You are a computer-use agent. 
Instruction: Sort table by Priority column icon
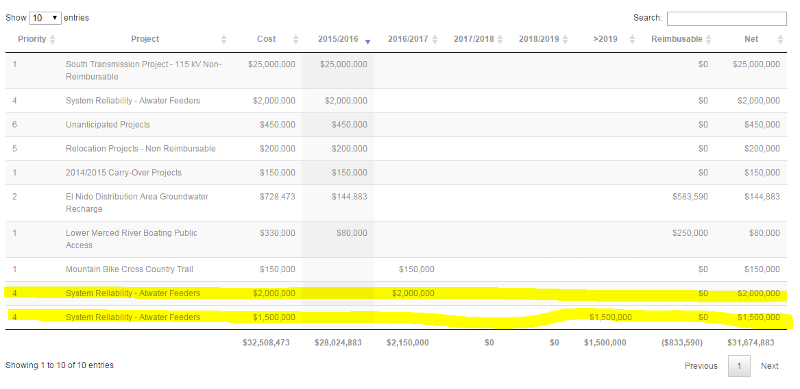click(x=53, y=39)
